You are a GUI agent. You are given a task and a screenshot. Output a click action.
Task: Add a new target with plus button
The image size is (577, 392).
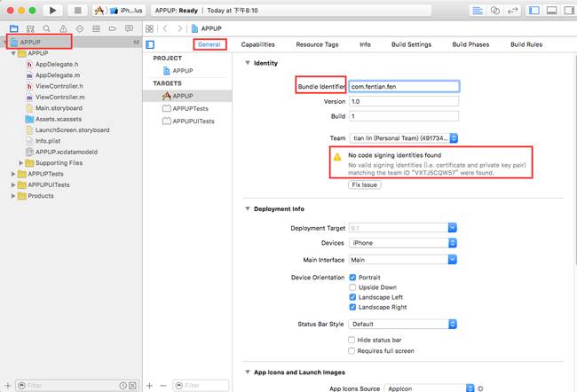click(x=149, y=386)
